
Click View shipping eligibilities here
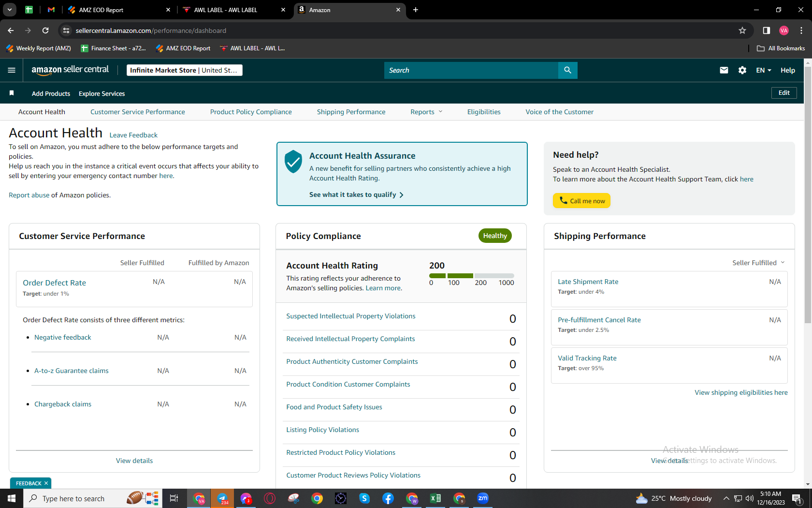(741, 392)
